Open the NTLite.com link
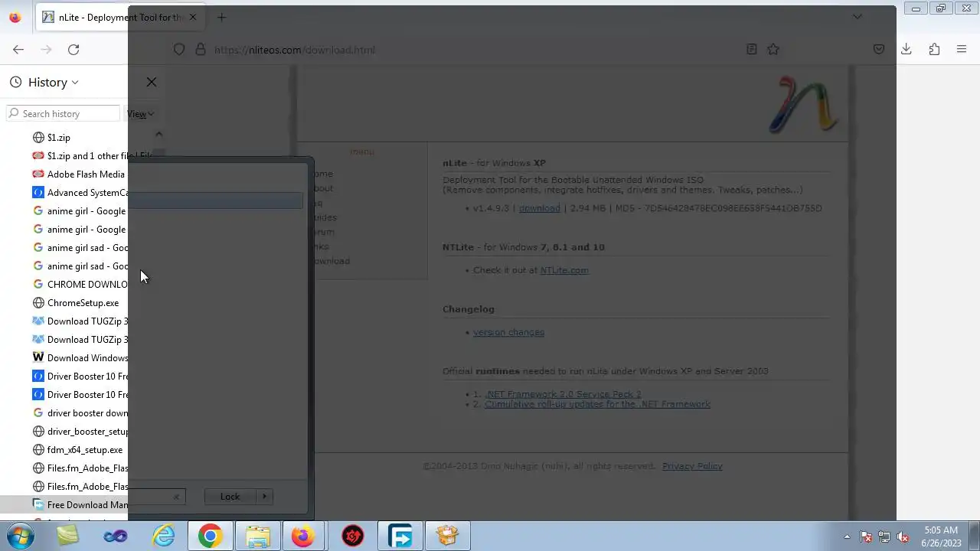This screenshot has width=980, height=551. [564, 270]
